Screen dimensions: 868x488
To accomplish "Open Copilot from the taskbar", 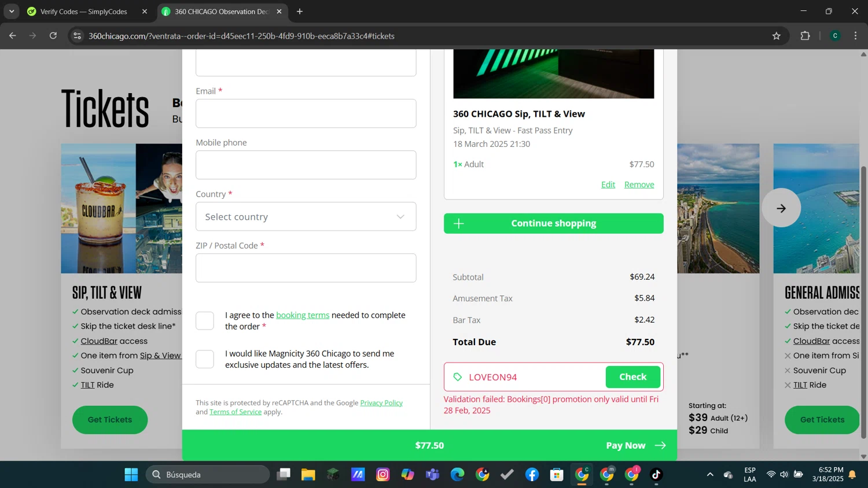I will [x=407, y=475].
